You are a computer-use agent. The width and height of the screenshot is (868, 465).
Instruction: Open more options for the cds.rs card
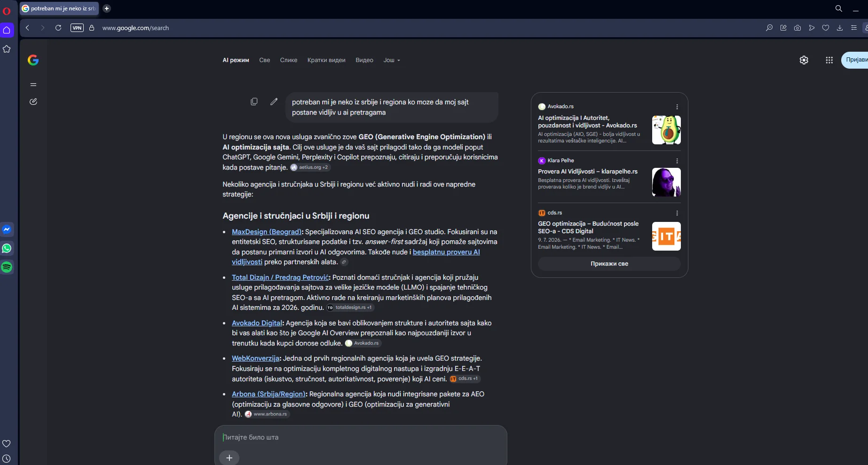pyautogui.click(x=677, y=213)
